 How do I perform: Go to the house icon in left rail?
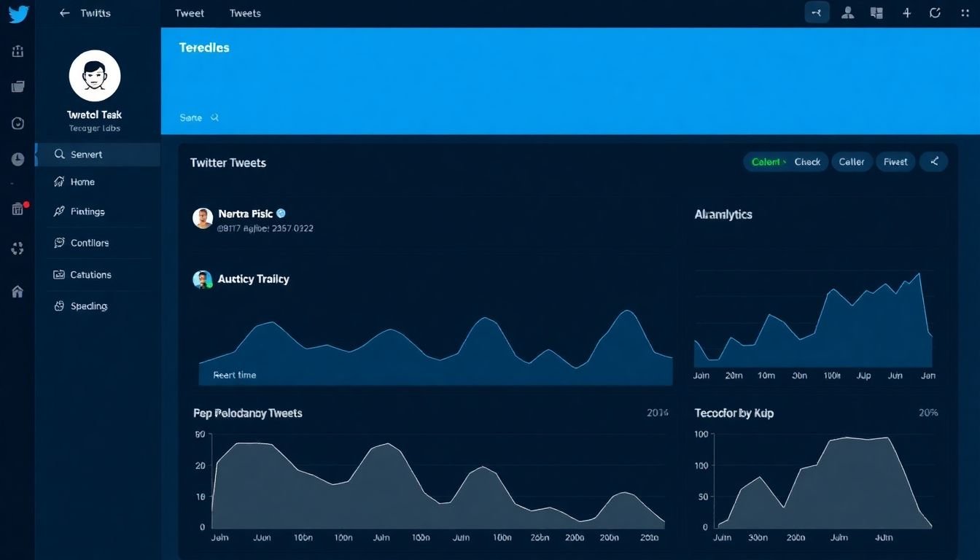18,292
